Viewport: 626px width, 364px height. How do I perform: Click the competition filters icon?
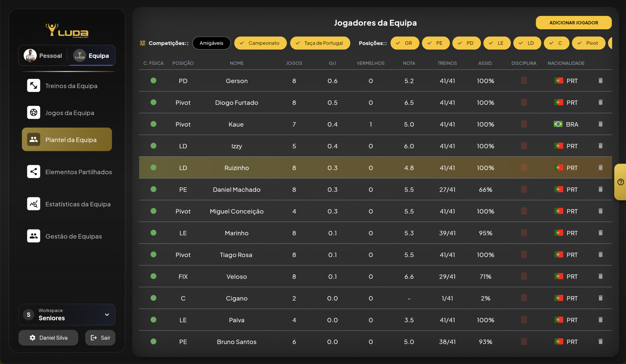(143, 43)
